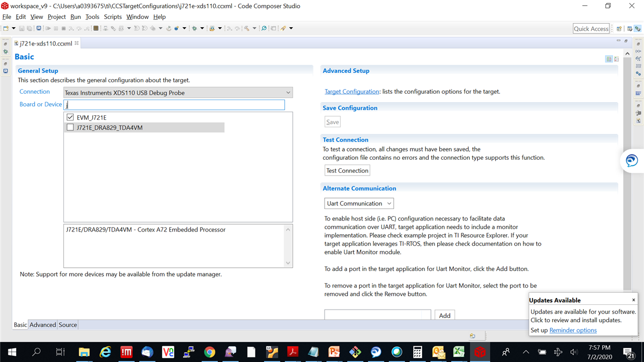Switch to the Source tab
The height and width of the screenshot is (362, 644).
tap(68, 325)
